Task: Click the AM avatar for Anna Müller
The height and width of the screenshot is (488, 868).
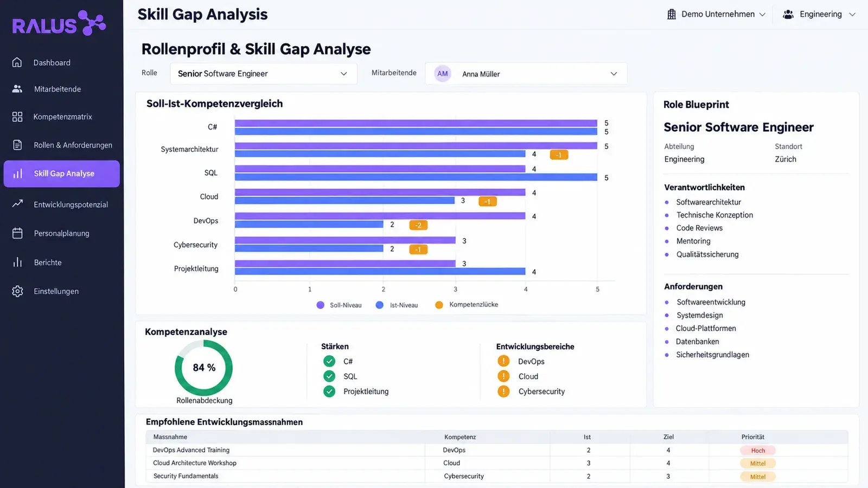Action: pos(443,74)
